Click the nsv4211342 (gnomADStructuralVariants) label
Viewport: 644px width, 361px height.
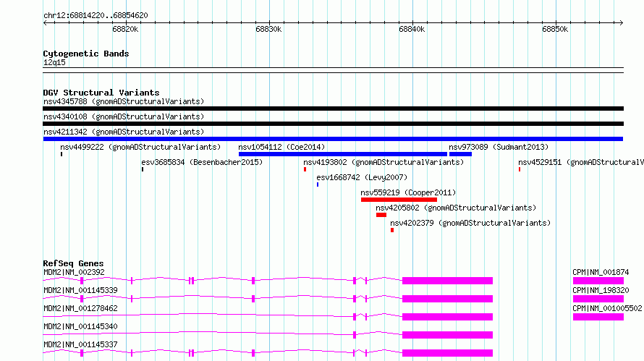click(x=124, y=132)
